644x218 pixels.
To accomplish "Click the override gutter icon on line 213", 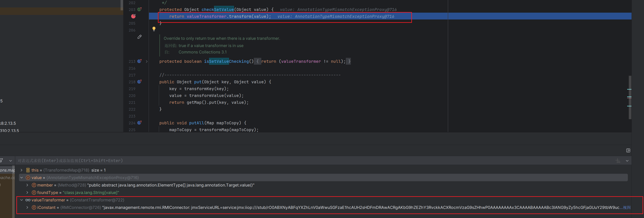I will [139, 61].
